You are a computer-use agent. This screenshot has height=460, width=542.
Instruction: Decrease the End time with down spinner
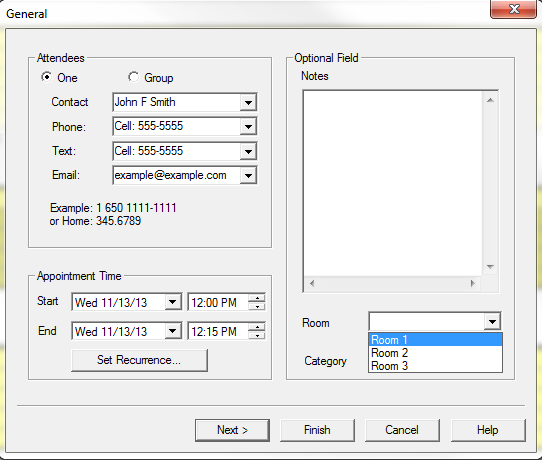(x=257, y=335)
